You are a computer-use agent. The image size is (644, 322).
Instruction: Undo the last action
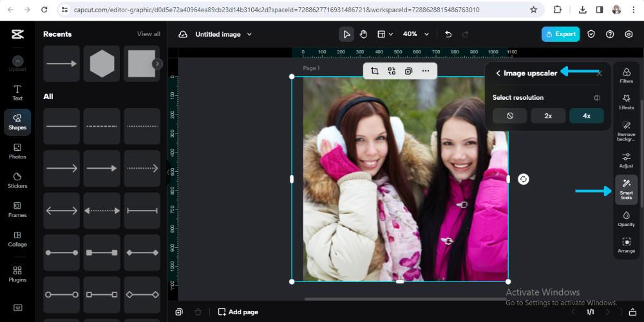(448, 34)
